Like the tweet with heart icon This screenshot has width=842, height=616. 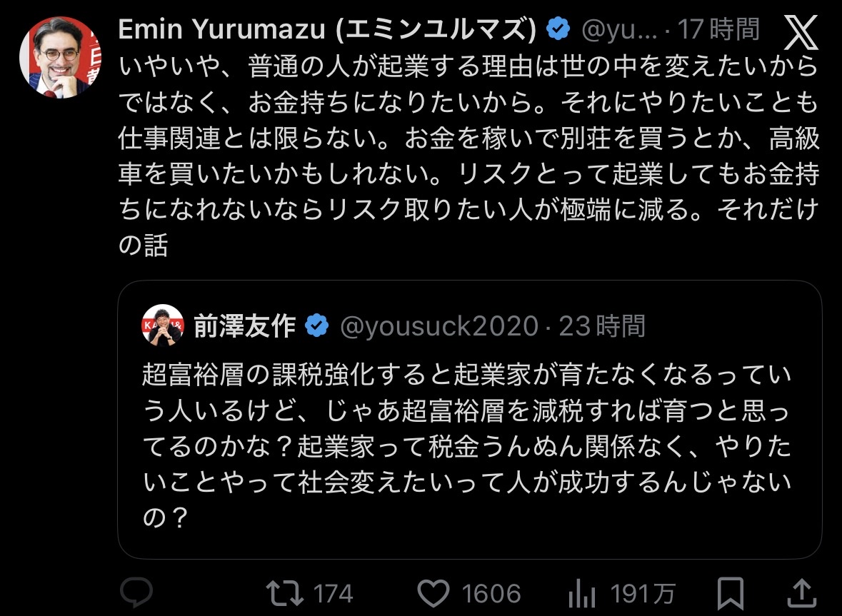pyautogui.click(x=433, y=593)
